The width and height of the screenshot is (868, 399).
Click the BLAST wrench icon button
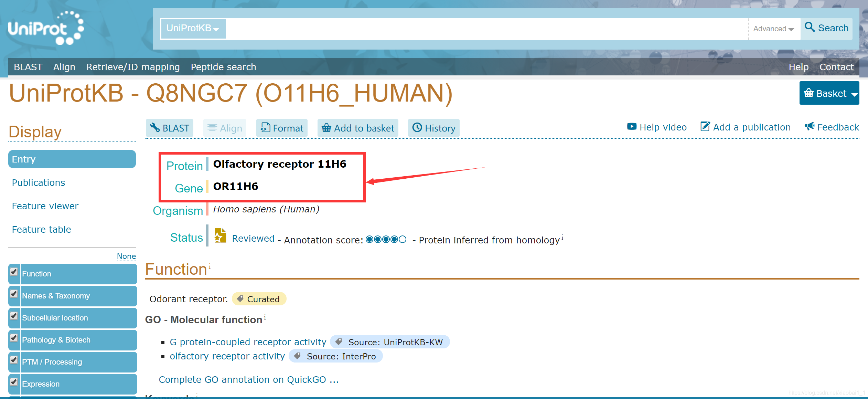(x=155, y=128)
